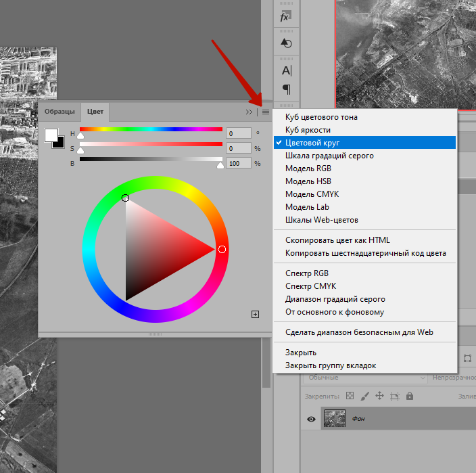Select Модель RGB from the menu
Screen dimensions: 476x473
[308, 168]
